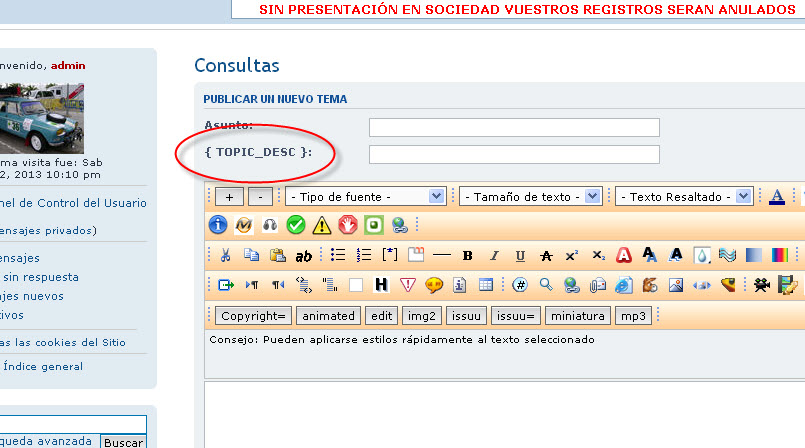Insert an image with picture icon
The height and width of the screenshot is (448, 805).
click(x=676, y=285)
